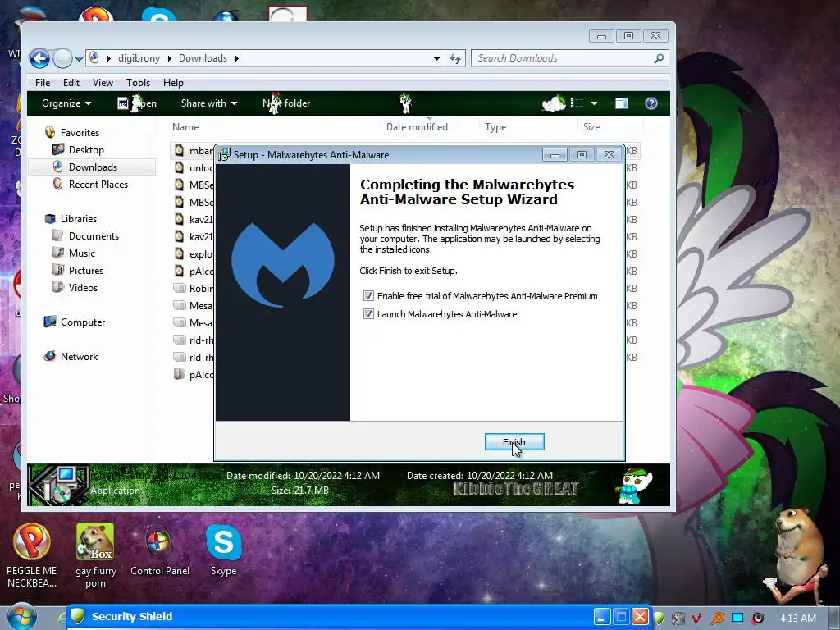This screenshot has width=840, height=630.
Task: Open the view options dropdown arrow
Action: [594, 103]
